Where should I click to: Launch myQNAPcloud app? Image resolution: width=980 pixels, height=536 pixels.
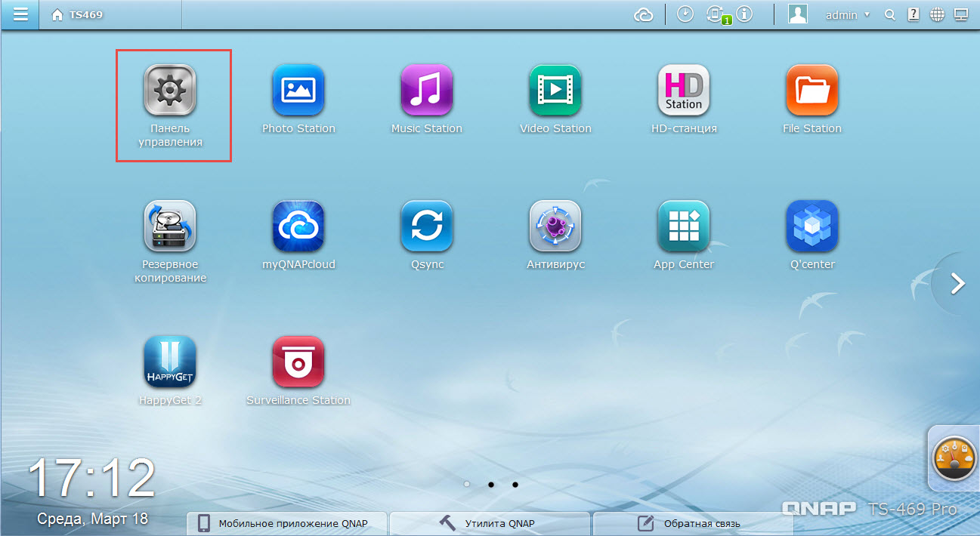coord(298,226)
